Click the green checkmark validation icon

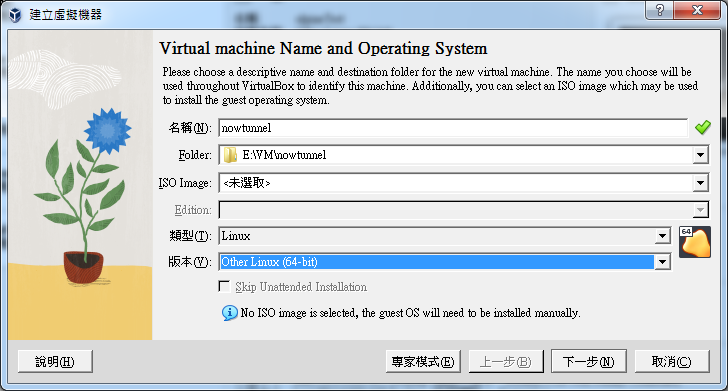(702, 127)
